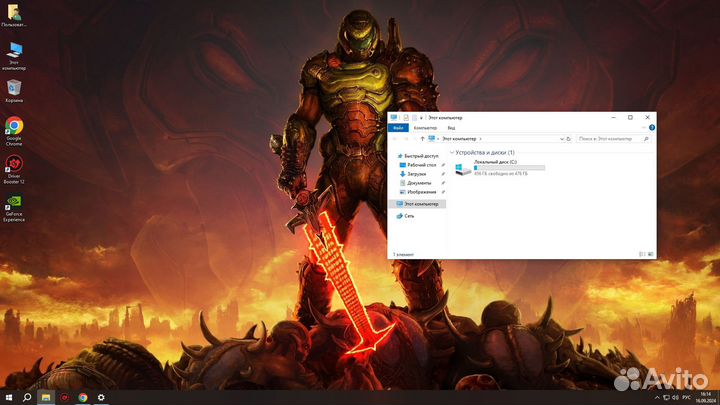This screenshot has width=720, height=405.
Task: Switch to details view in status bar
Action: tap(642, 254)
